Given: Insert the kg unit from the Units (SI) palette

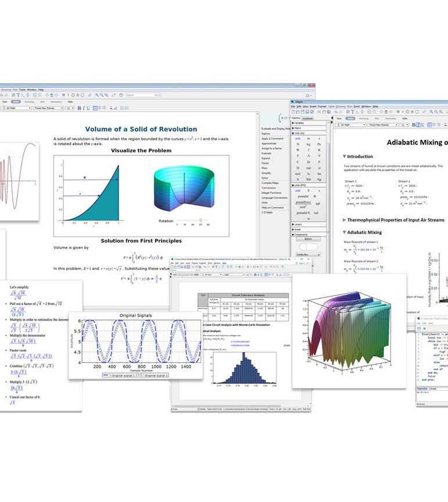Looking at the screenshot, I should tap(309, 144).
